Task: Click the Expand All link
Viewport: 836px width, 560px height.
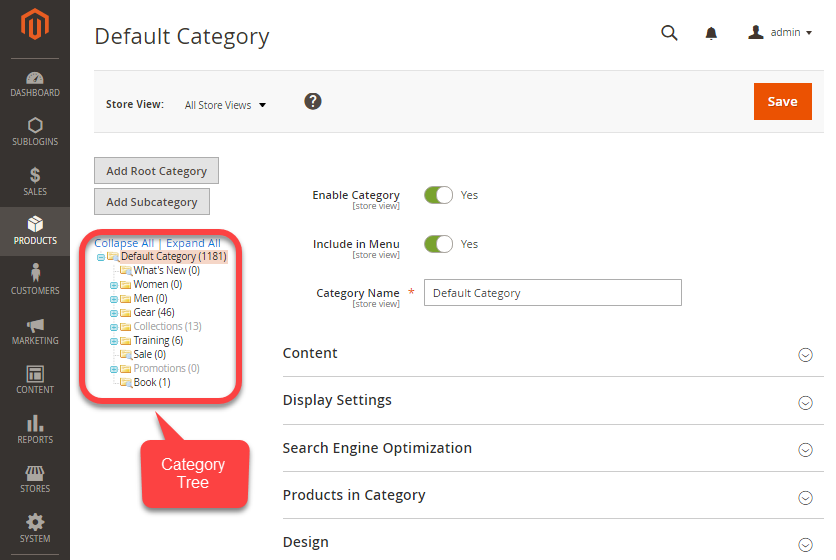Action: (193, 243)
